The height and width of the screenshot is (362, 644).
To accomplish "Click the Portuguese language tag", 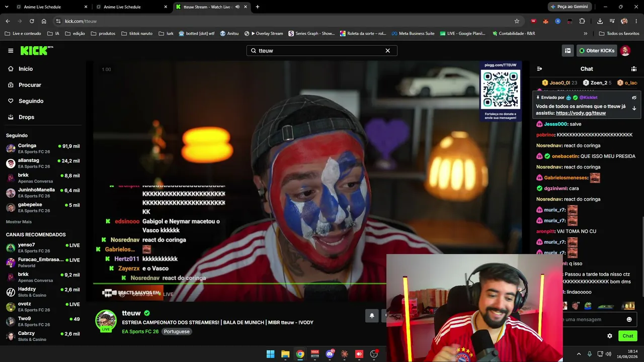I will click(177, 332).
